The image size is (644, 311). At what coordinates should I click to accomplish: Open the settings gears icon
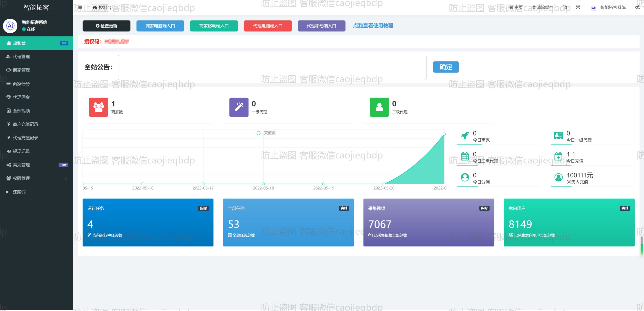click(637, 7)
